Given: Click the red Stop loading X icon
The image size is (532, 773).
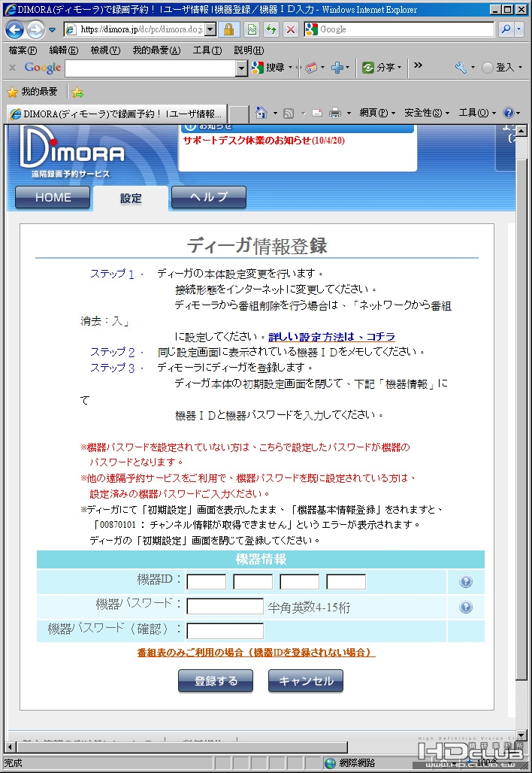Looking at the screenshot, I should [291, 29].
